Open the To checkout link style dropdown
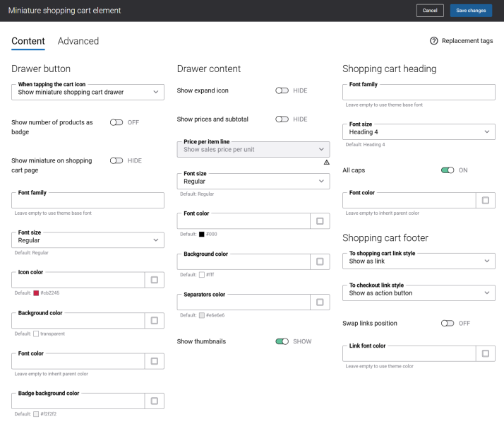Screen dimensions: 504x424 pyautogui.click(x=419, y=293)
